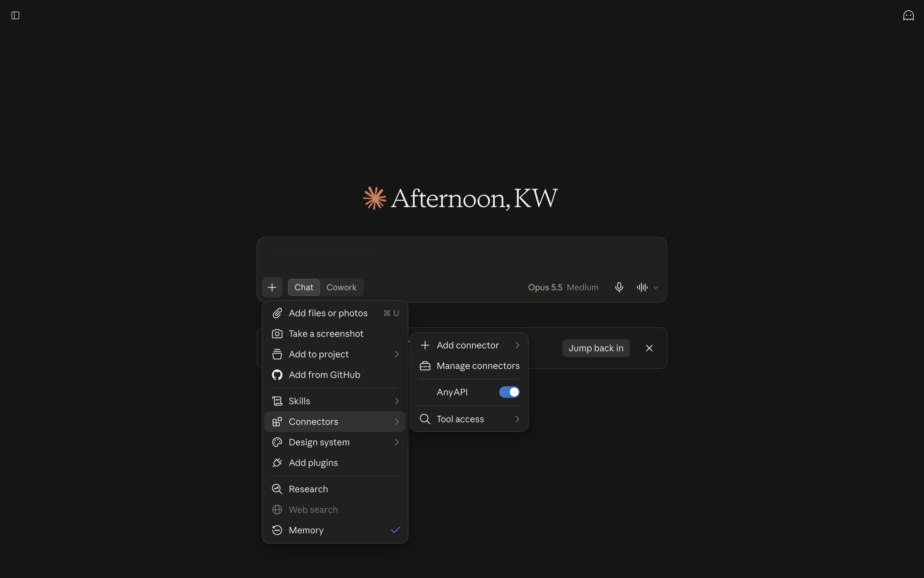This screenshot has height=578, width=924.
Task: Start dictation with the microphone icon
Action: [x=619, y=287]
